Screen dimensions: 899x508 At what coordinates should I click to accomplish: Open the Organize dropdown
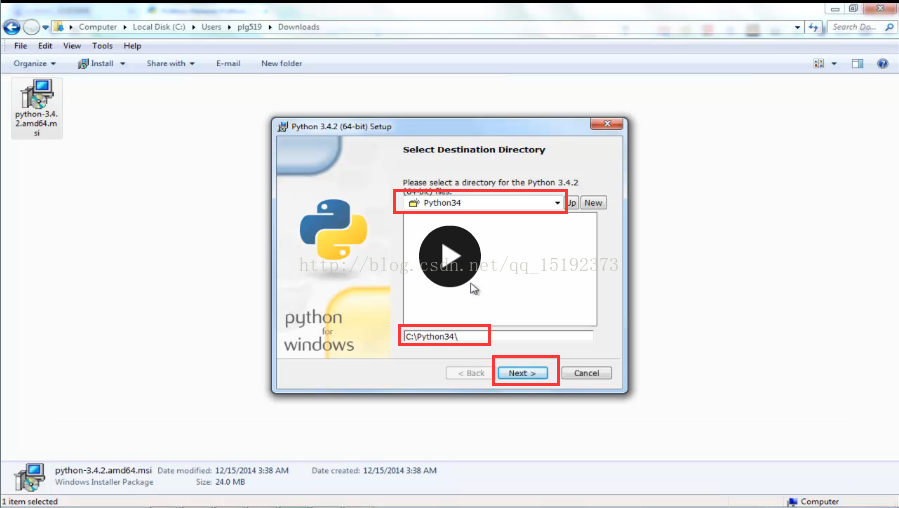coord(34,64)
